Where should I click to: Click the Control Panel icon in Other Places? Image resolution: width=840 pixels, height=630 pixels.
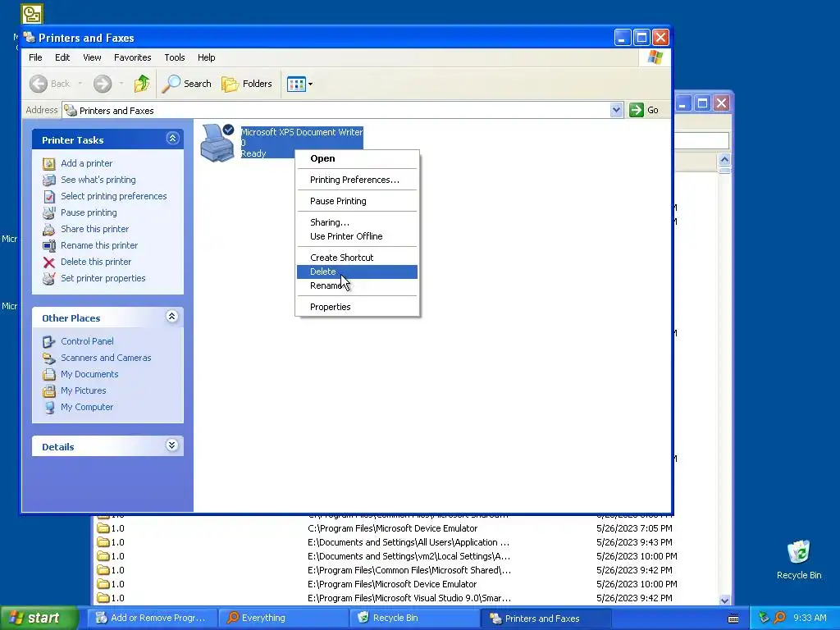[x=48, y=341]
